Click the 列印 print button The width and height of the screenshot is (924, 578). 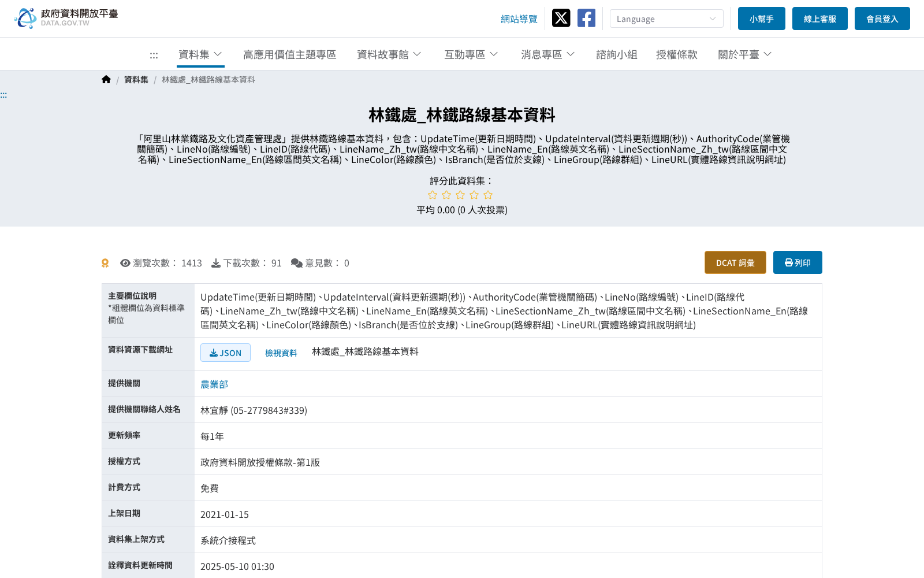point(798,262)
